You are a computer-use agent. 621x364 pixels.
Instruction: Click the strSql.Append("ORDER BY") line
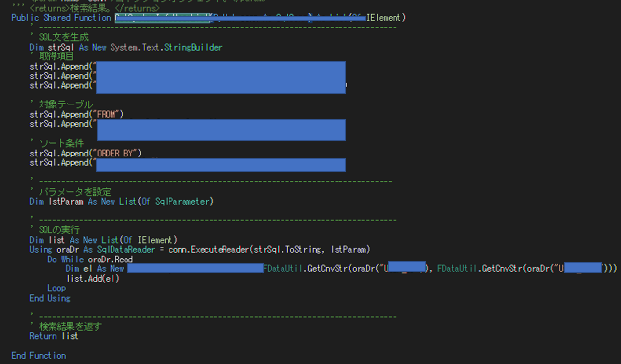click(x=86, y=153)
